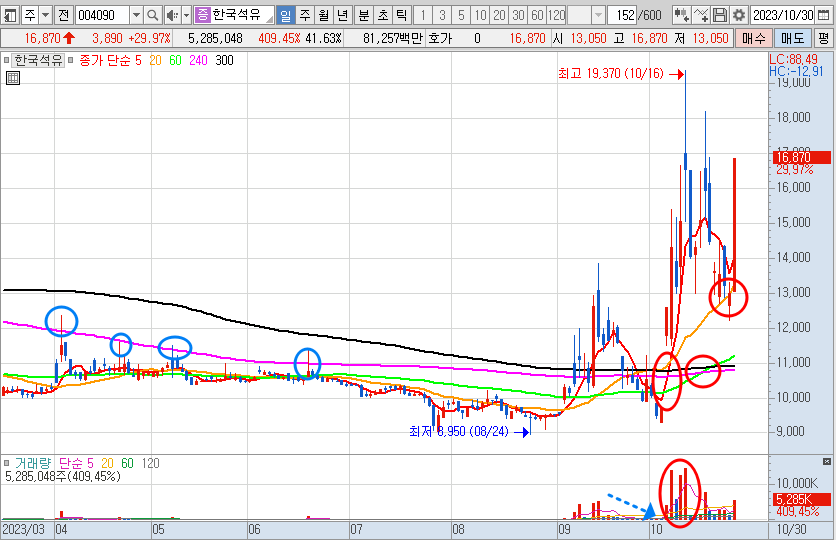
Task: Select the 년 yearly chart period
Action: coord(343,15)
